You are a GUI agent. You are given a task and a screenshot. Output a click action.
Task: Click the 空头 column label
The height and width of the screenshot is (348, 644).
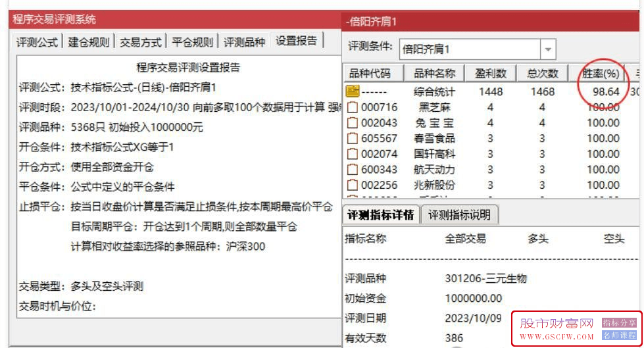614,239
